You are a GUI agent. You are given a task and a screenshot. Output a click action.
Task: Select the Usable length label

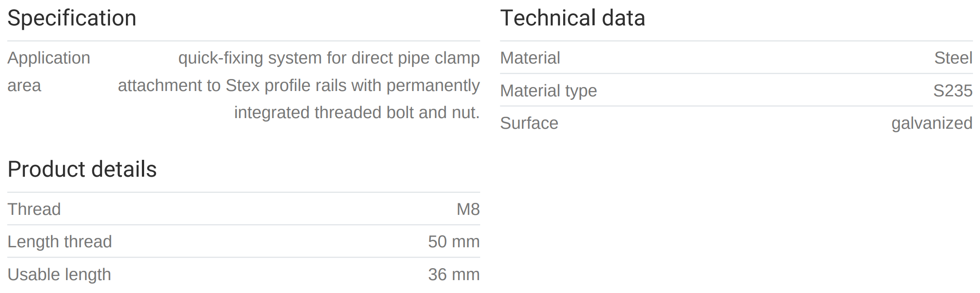point(59,275)
